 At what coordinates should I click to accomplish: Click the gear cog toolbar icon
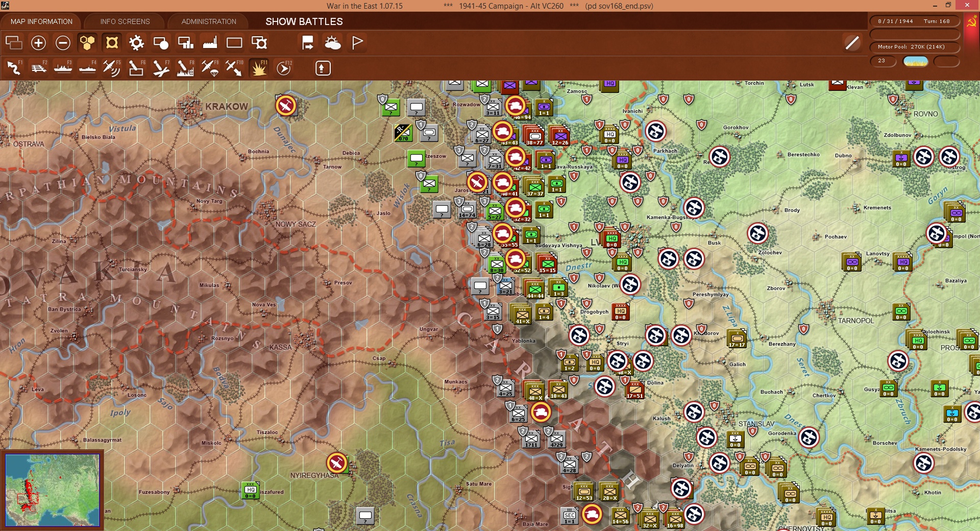coord(136,43)
